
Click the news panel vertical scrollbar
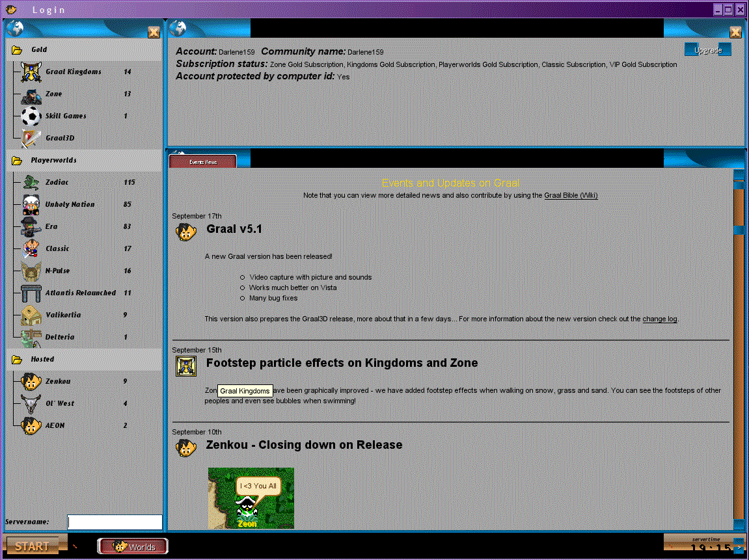738,351
